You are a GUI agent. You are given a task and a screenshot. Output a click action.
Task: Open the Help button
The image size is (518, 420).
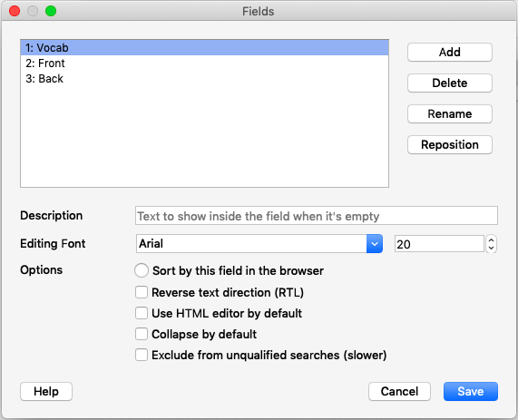click(46, 392)
